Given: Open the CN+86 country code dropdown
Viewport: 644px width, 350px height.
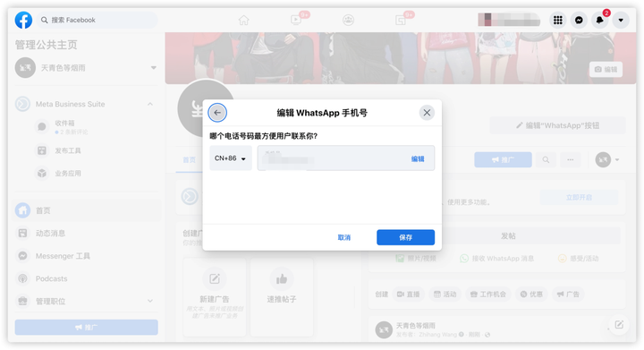Looking at the screenshot, I should coord(231,158).
